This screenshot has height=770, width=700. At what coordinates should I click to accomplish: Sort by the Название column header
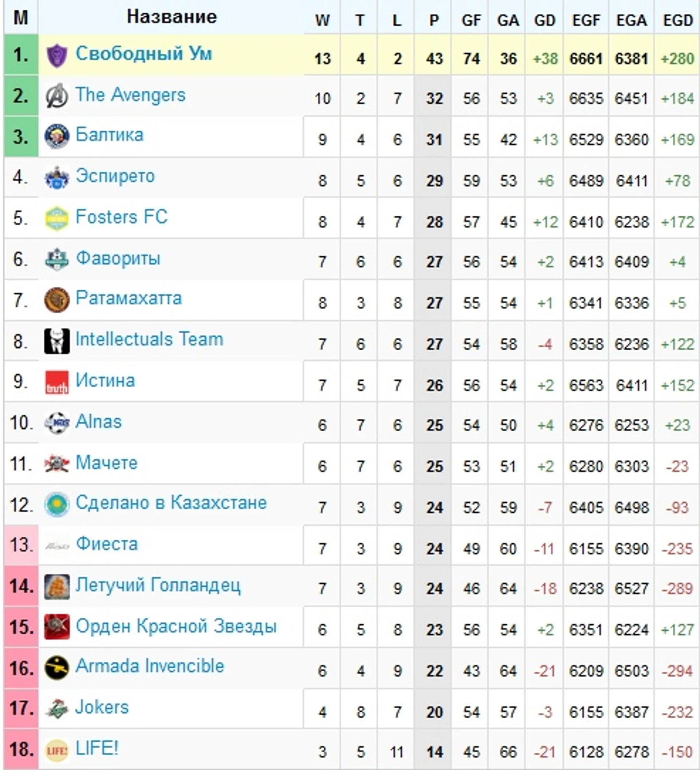[x=172, y=17]
